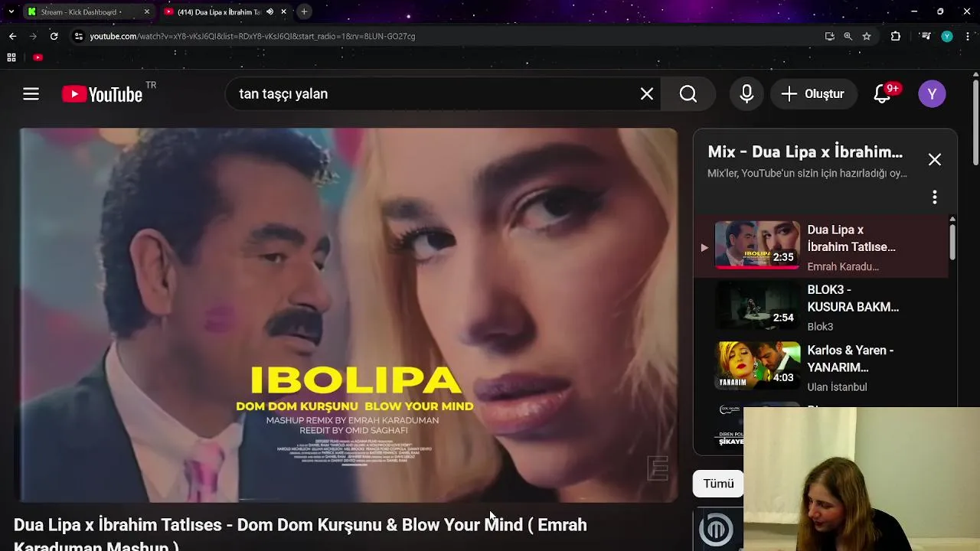980x551 pixels.
Task: Open zoom level indicator
Action: [x=848, y=36]
